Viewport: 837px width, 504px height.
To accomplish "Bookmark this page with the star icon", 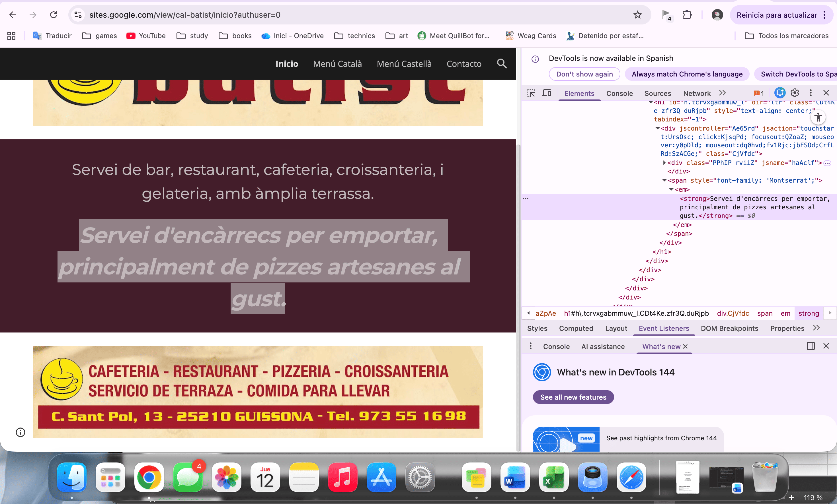I will (637, 15).
